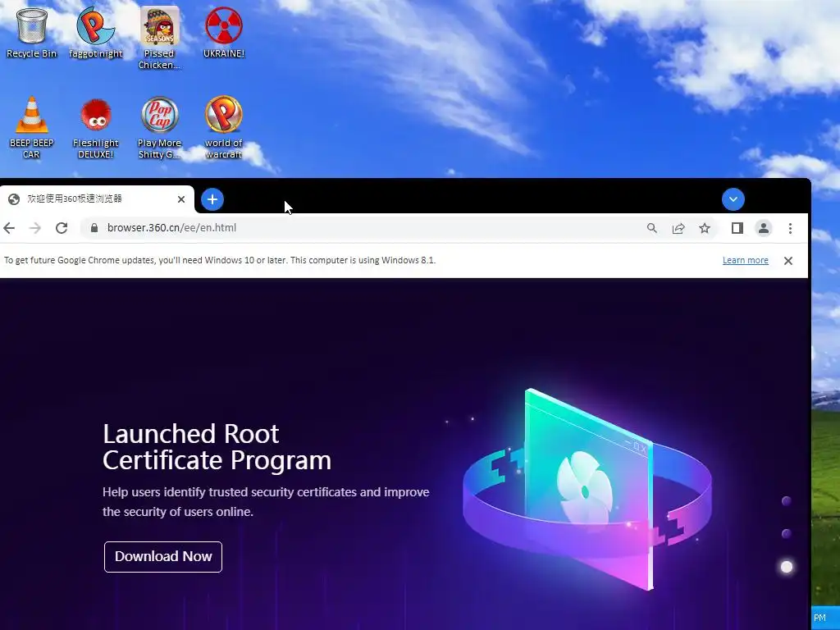Select the UKRAINE! radiation desktop icon
840x630 pixels.
tap(223, 32)
